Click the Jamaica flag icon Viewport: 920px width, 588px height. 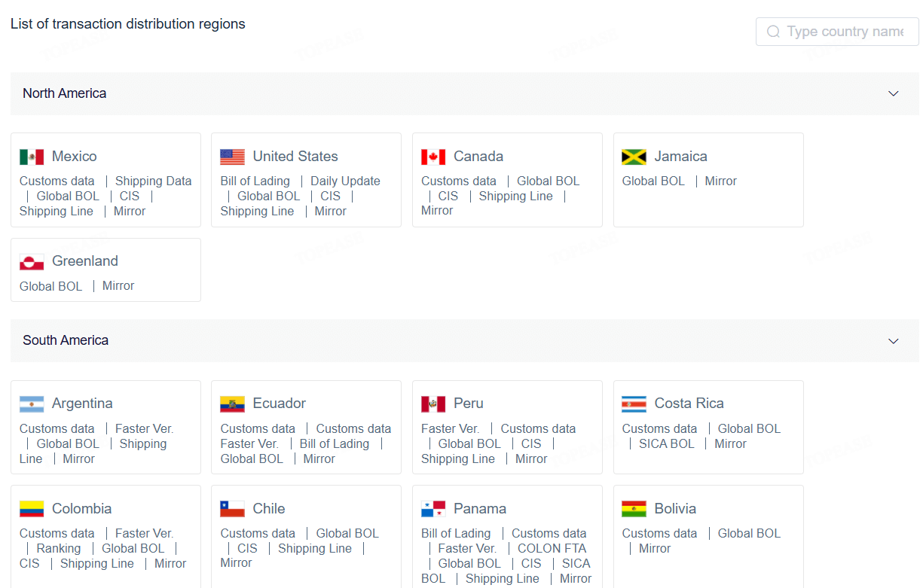pyautogui.click(x=634, y=157)
